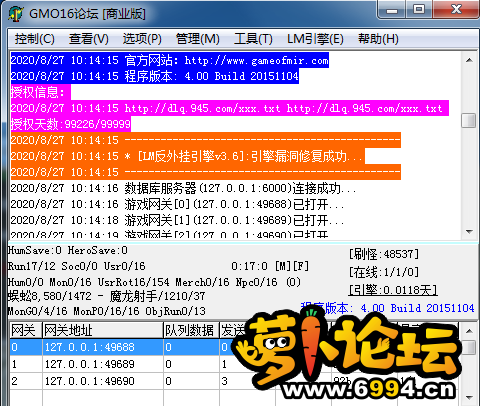Open the 管理(M) menu
This screenshot has width=480, height=406.
coord(197,39)
